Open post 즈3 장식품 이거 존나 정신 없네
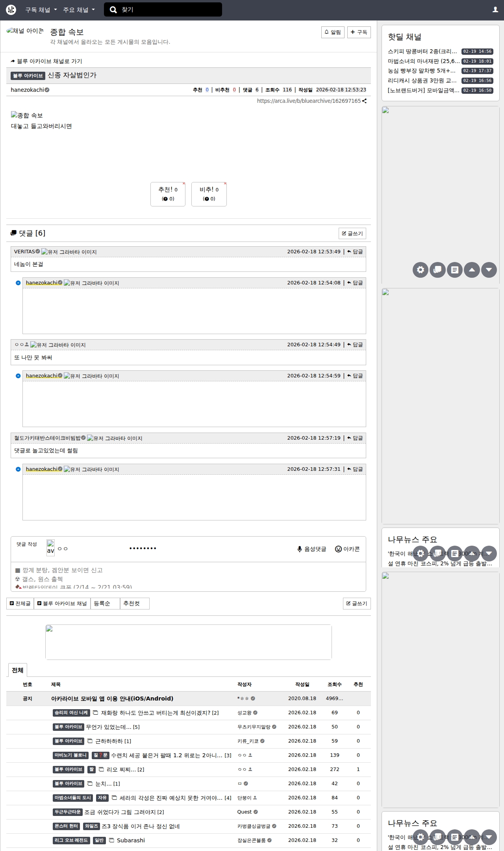504x851 pixels. pyautogui.click(x=141, y=826)
